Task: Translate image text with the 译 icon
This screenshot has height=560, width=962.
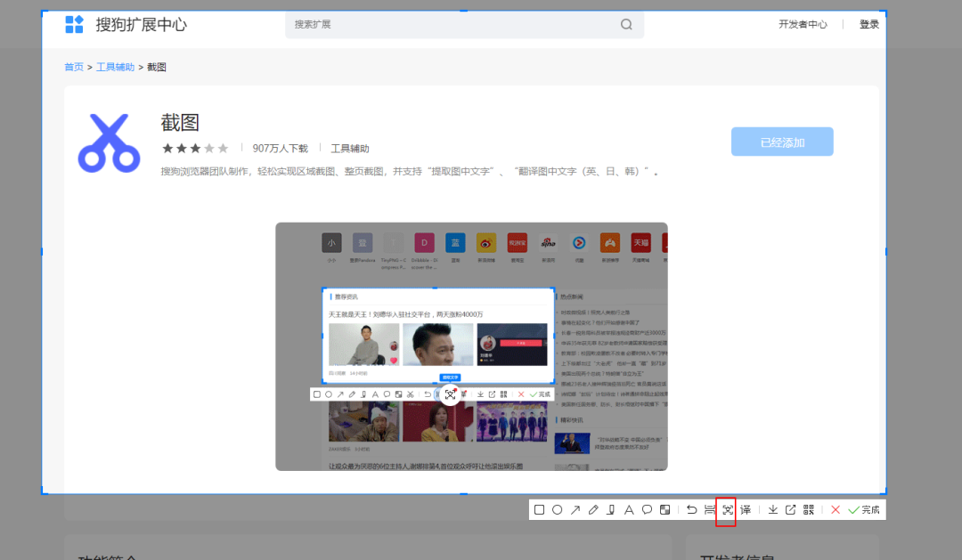Action: pyautogui.click(x=746, y=510)
